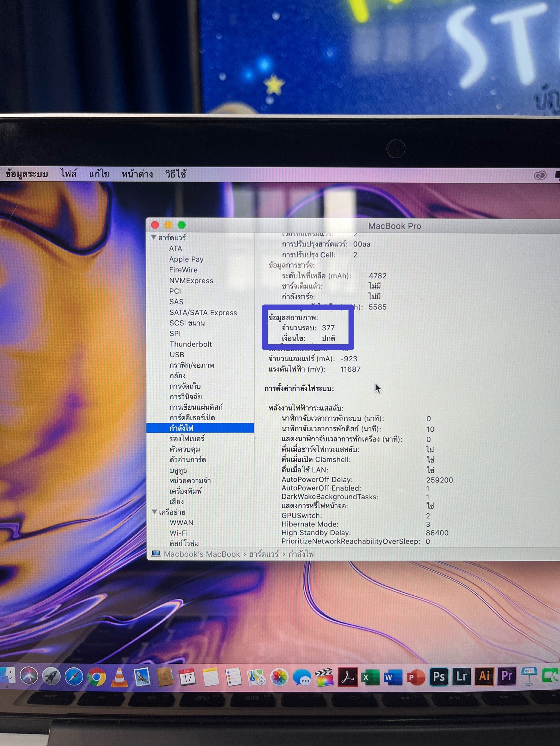The image size is (560, 746).
Task: Click ฮาร์ดแวร์ in the bottom path bar
Action: (x=264, y=554)
